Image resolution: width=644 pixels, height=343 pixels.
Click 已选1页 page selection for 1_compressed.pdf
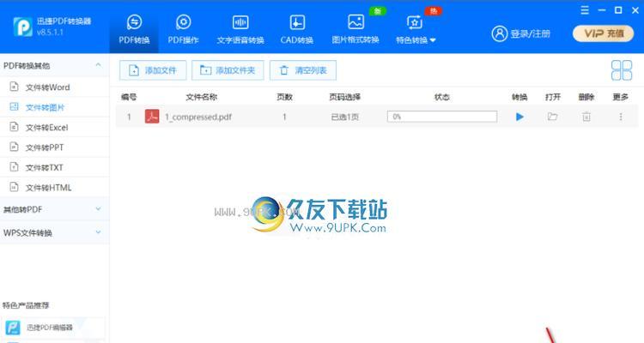point(344,117)
